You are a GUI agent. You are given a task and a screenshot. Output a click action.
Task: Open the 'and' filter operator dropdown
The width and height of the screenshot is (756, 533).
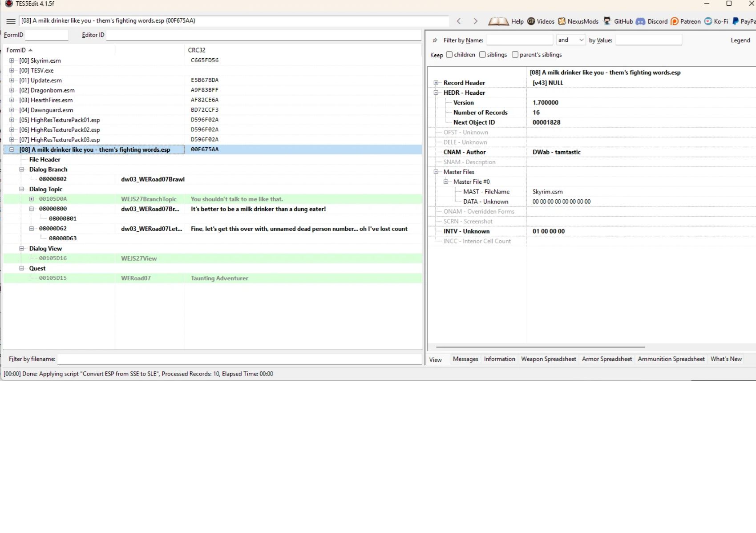pos(571,40)
